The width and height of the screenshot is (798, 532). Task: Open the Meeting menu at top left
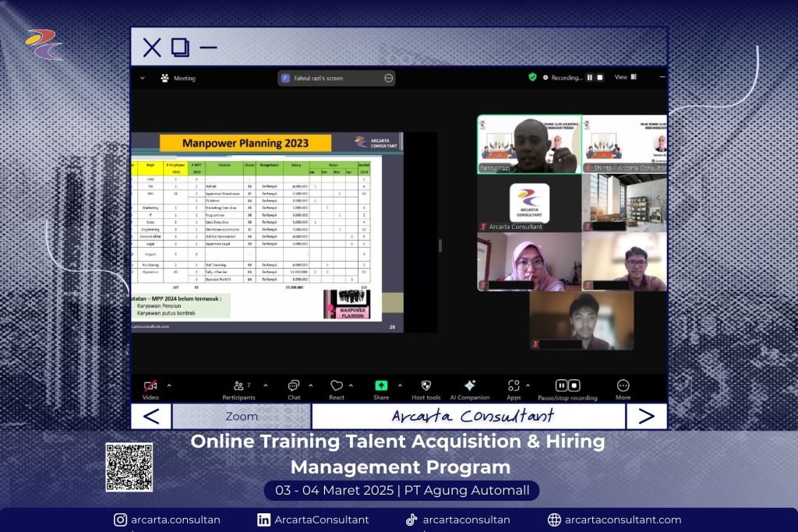tap(178, 78)
